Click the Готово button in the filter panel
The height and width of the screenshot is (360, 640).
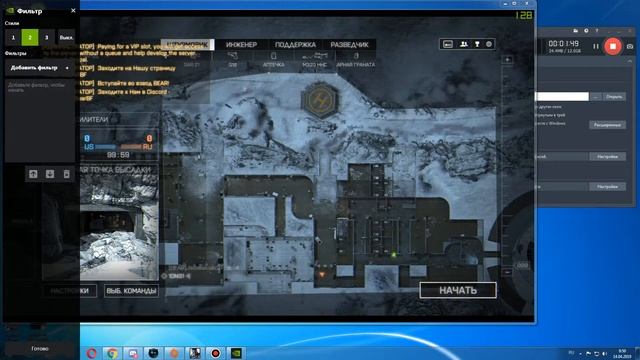[40, 349]
